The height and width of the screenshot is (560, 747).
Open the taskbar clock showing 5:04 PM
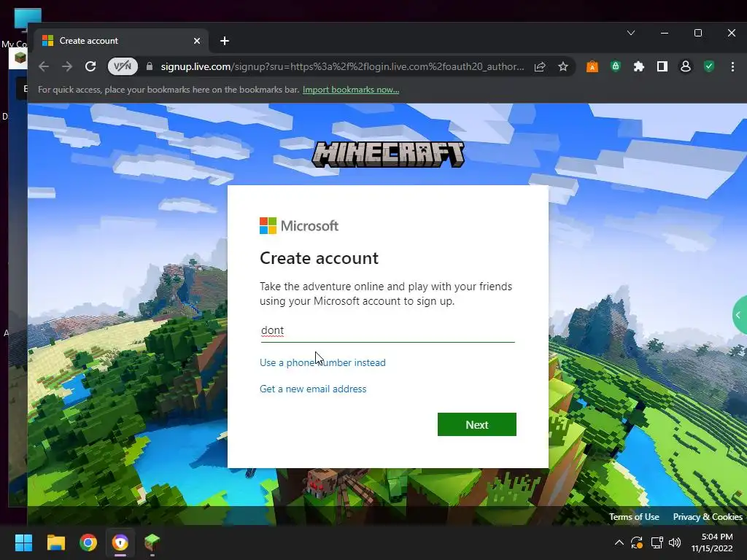712,542
